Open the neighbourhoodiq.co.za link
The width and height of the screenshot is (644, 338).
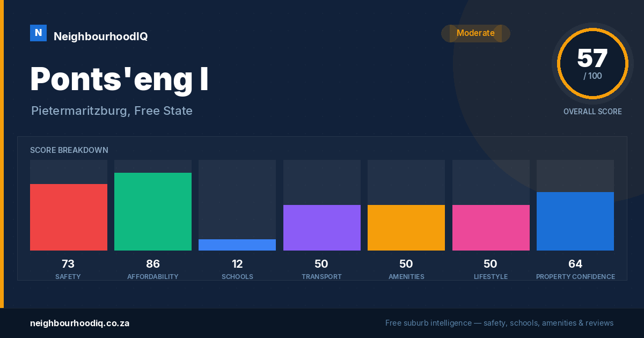click(x=79, y=323)
